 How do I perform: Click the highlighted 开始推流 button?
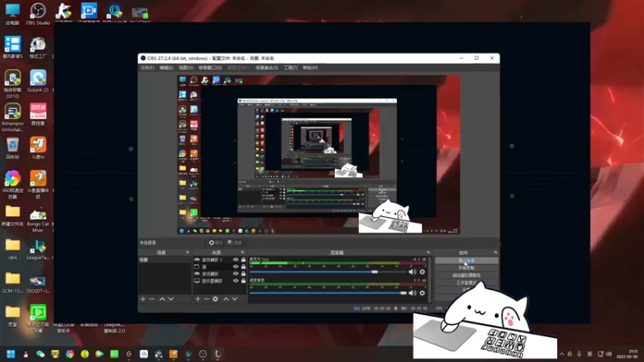(x=467, y=260)
